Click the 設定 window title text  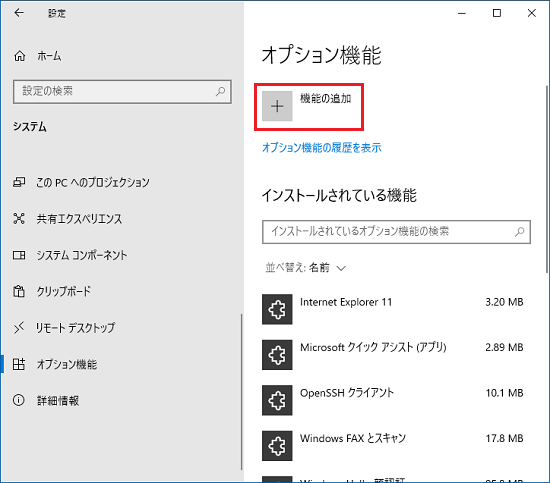[x=57, y=13]
